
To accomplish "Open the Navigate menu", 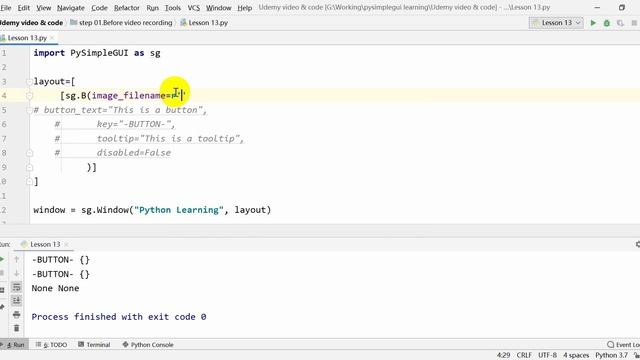I will point(71,8).
